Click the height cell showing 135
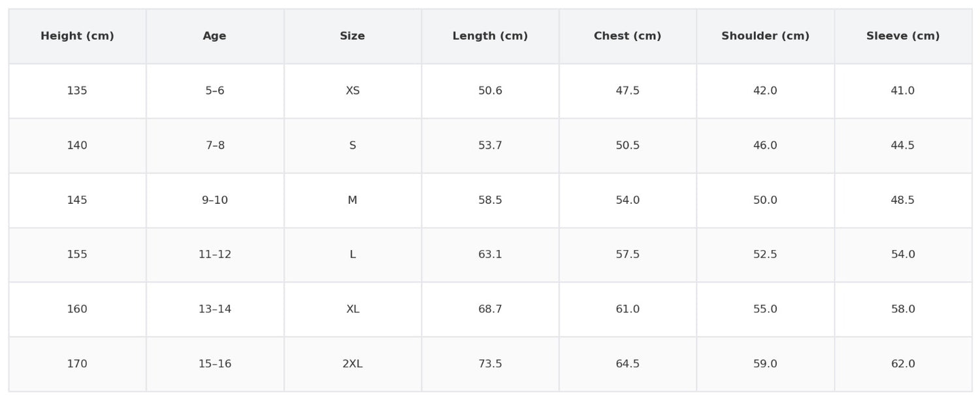The width and height of the screenshot is (980, 396). point(77,91)
